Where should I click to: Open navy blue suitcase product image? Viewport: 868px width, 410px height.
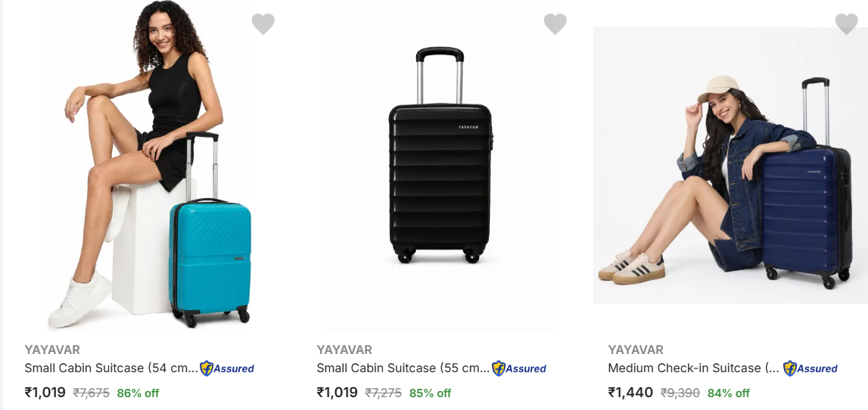(x=731, y=165)
